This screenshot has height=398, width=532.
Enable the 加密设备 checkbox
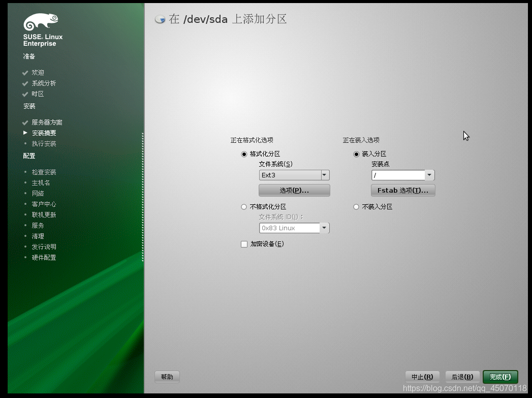click(244, 244)
